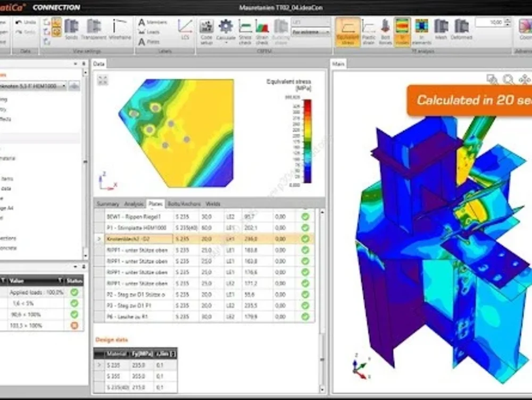The height and width of the screenshot is (400, 532).
Task: Click the blue band of the stress color legend
Action: click(307, 170)
